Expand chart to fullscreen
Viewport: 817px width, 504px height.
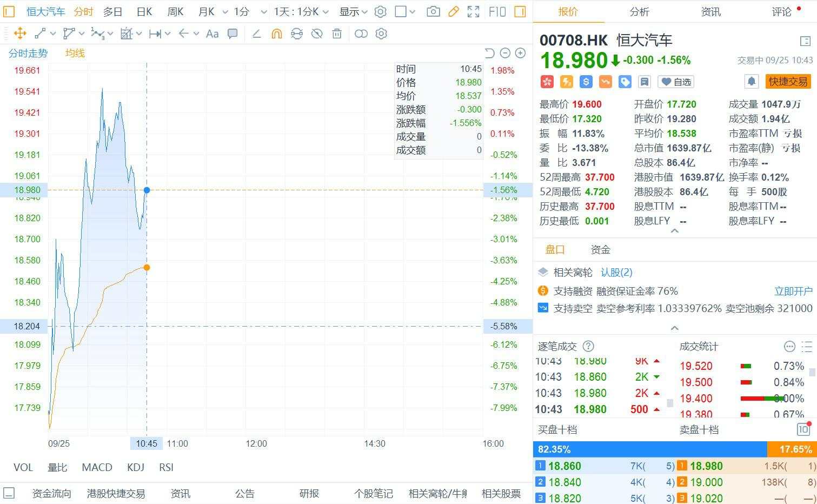pos(474,11)
